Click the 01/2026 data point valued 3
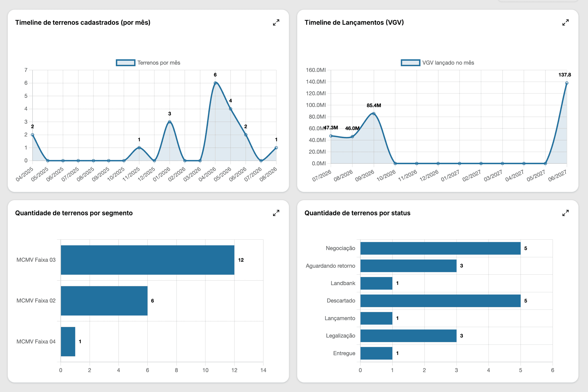Screen dimensions: 588x392 point(170,122)
